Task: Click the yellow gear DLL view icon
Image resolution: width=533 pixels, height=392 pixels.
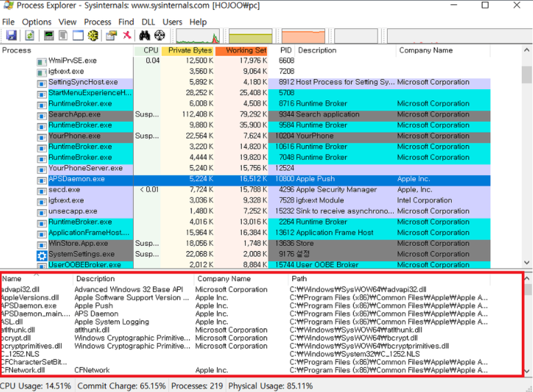Action: tap(93, 35)
